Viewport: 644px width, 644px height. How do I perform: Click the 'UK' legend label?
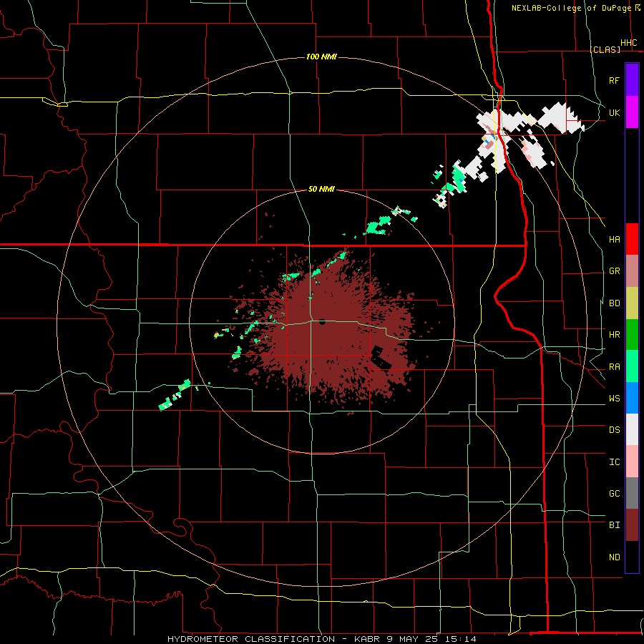pos(615,112)
